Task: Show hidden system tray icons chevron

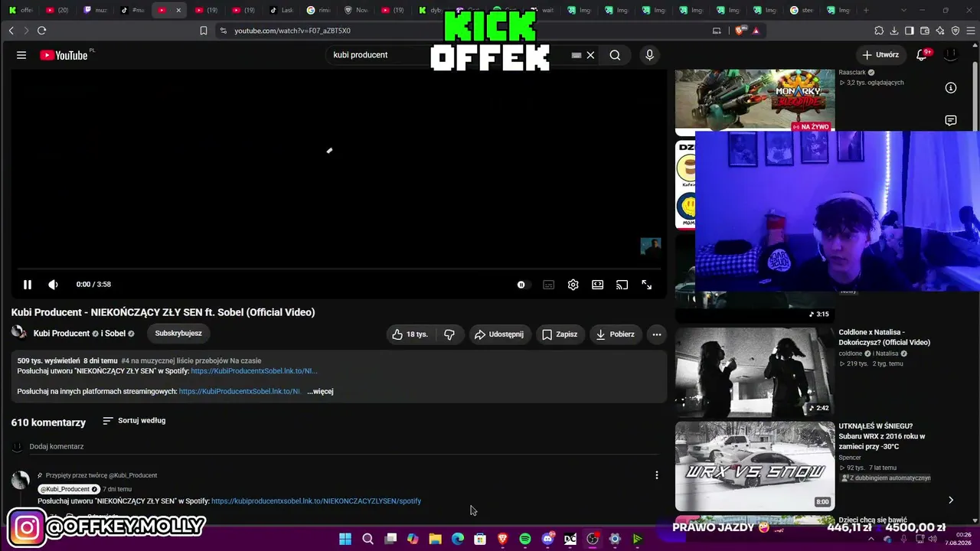Action: click(x=871, y=539)
